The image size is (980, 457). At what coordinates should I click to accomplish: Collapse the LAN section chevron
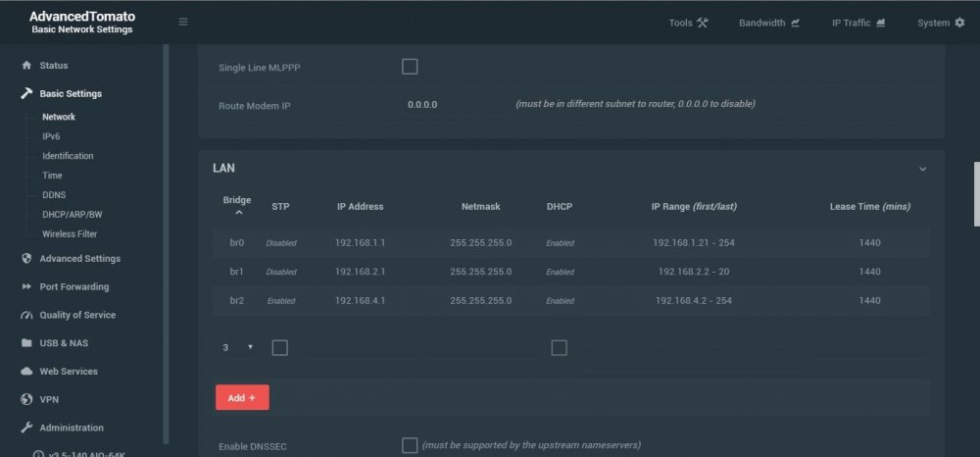point(922,169)
